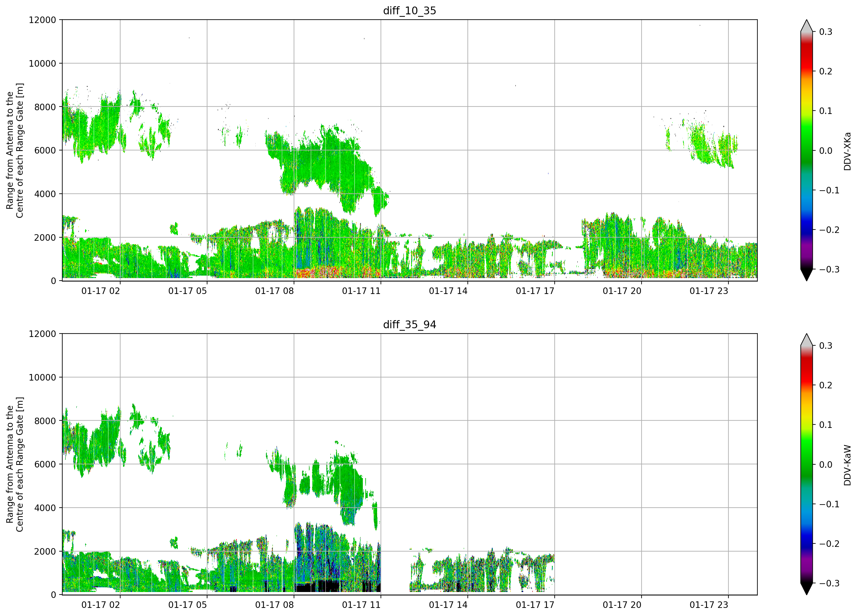
Task: Click the "0.3" tick on DDV-KaW colorbar
Action: 826,346
